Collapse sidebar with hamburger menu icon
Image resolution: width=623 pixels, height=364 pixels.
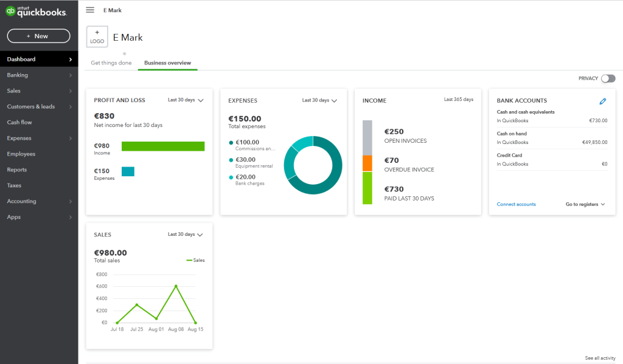click(x=90, y=10)
